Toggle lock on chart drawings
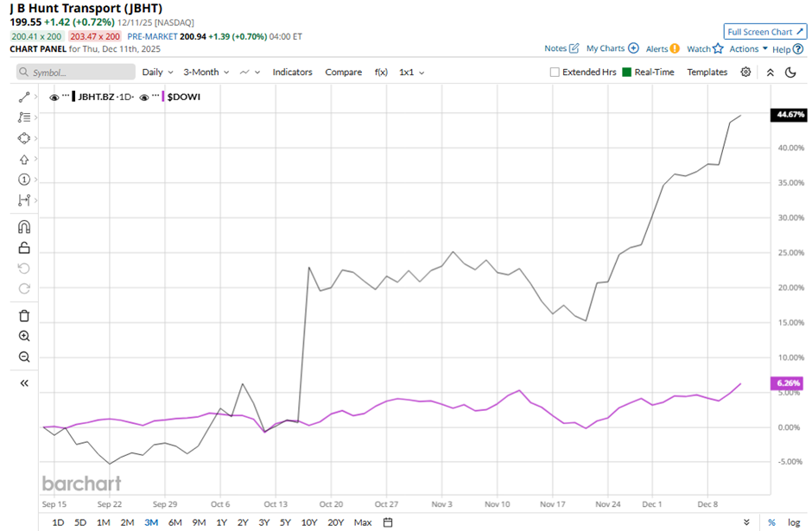This screenshot has width=812, height=531. 24,248
